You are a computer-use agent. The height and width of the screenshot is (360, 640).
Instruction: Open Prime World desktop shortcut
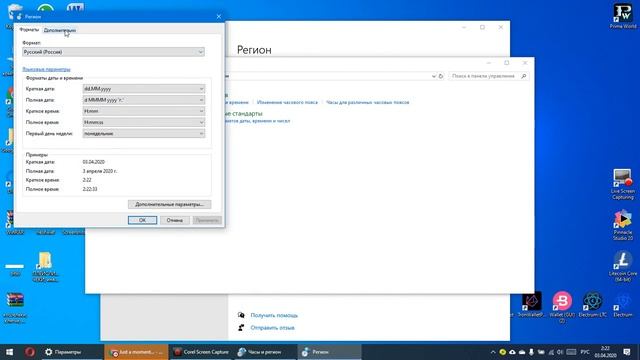click(x=622, y=16)
